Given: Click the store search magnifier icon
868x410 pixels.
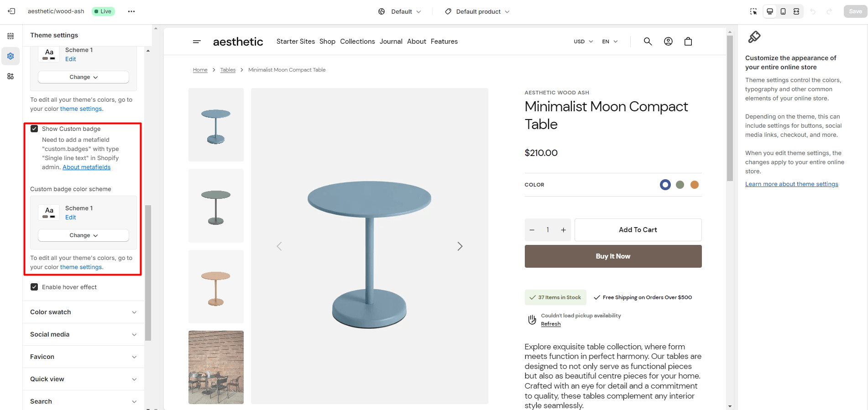Looking at the screenshot, I should pos(648,42).
